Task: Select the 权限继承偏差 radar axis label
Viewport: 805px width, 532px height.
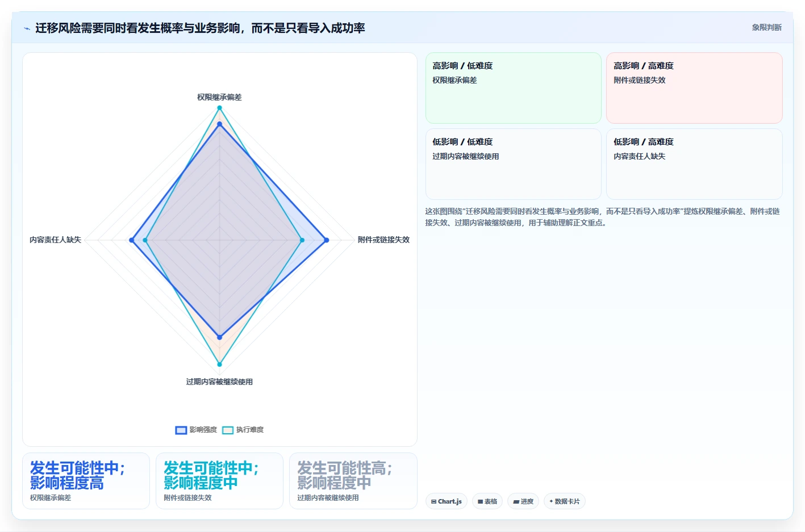Action: click(219, 97)
